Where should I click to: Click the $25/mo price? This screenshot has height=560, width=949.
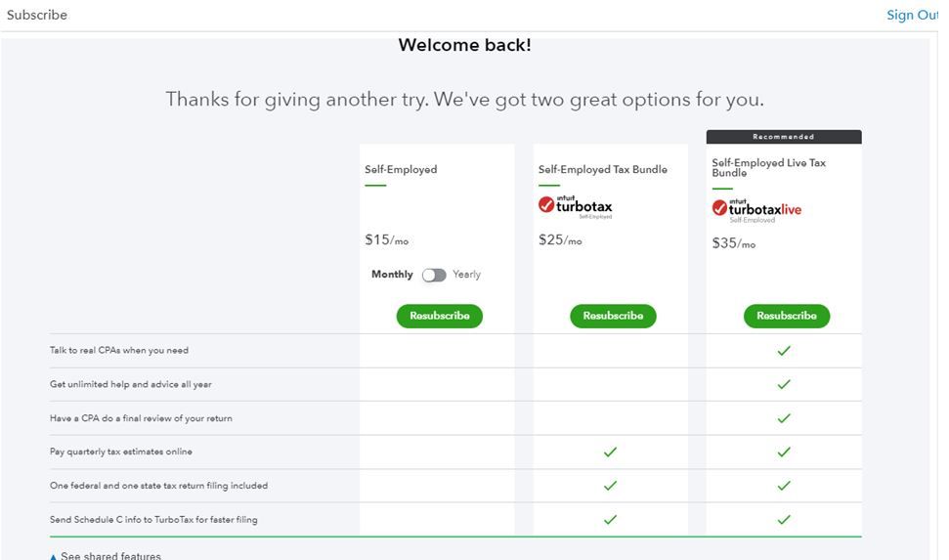[x=560, y=239]
